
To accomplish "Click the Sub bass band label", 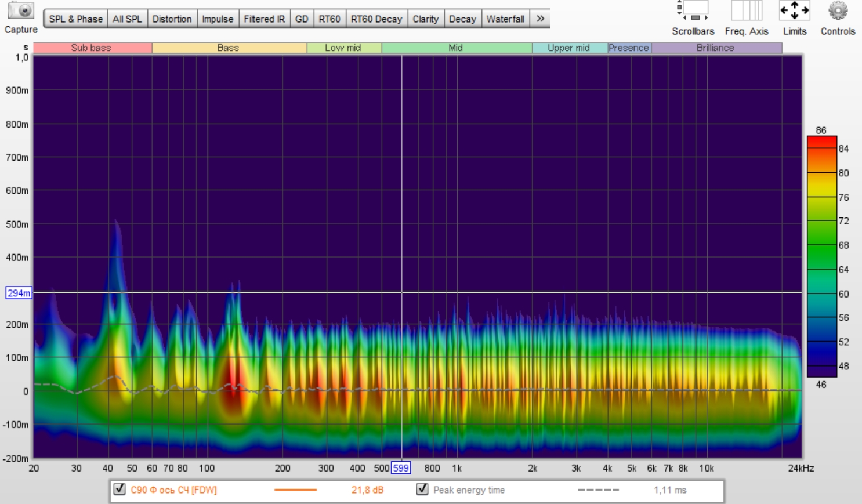I will click(92, 48).
